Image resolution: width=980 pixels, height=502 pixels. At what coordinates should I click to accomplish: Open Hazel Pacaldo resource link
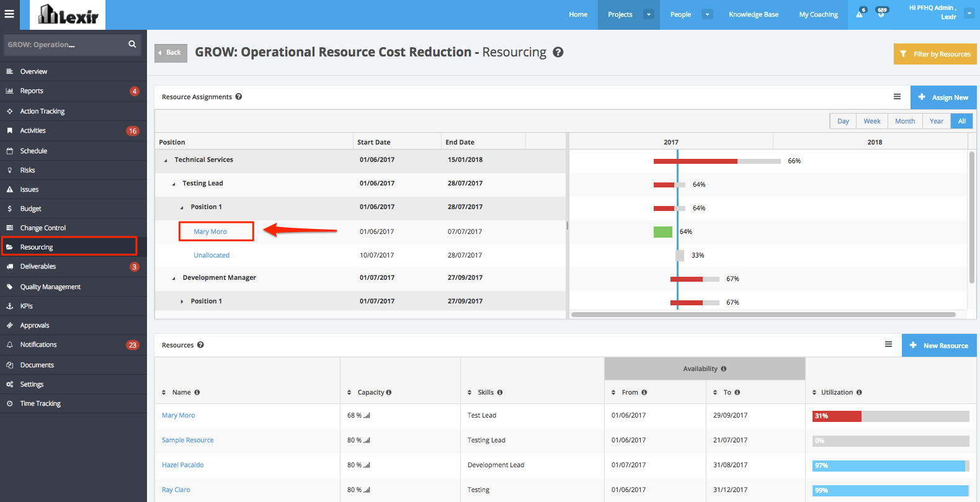(183, 465)
